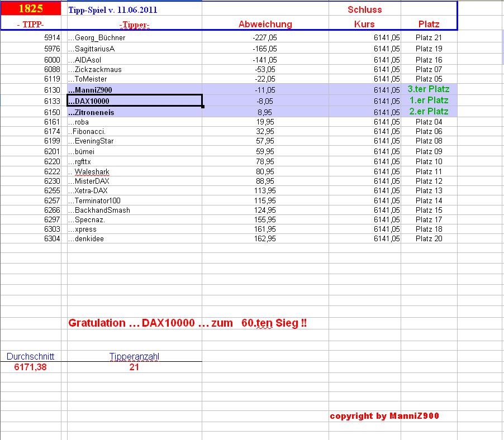Click the green 3.ter Platz cell
Image resolution: width=504 pixels, height=440 pixels.
(x=429, y=89)
